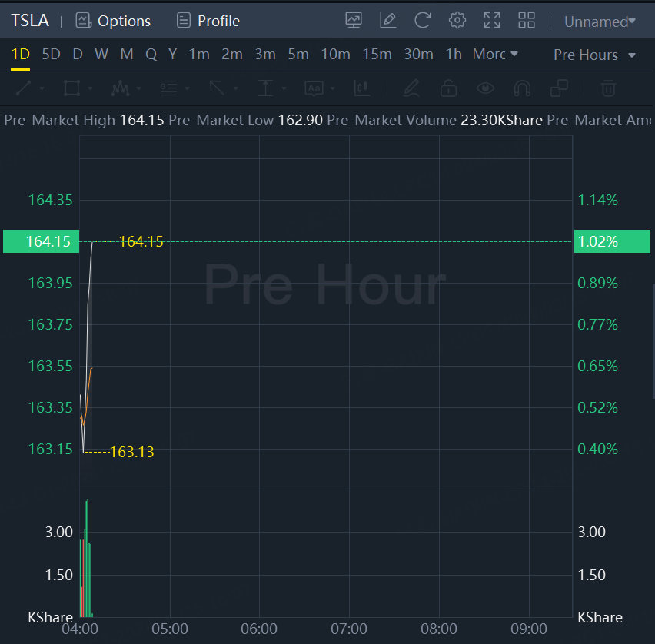Open the TSLA Options page
The height and width of the screenshot is (644, 655).
tap(113, 21)
